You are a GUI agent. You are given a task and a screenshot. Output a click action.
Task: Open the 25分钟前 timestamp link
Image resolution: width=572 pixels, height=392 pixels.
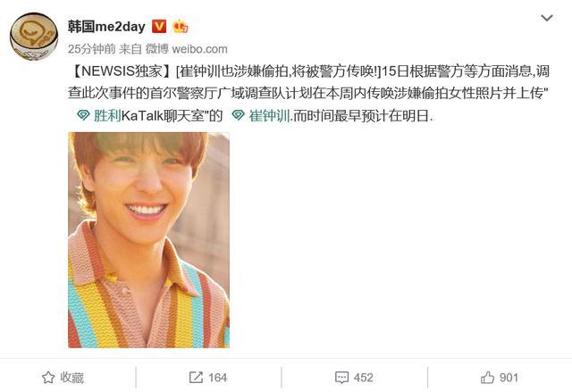pyautogui.click(x=91, y=49)
